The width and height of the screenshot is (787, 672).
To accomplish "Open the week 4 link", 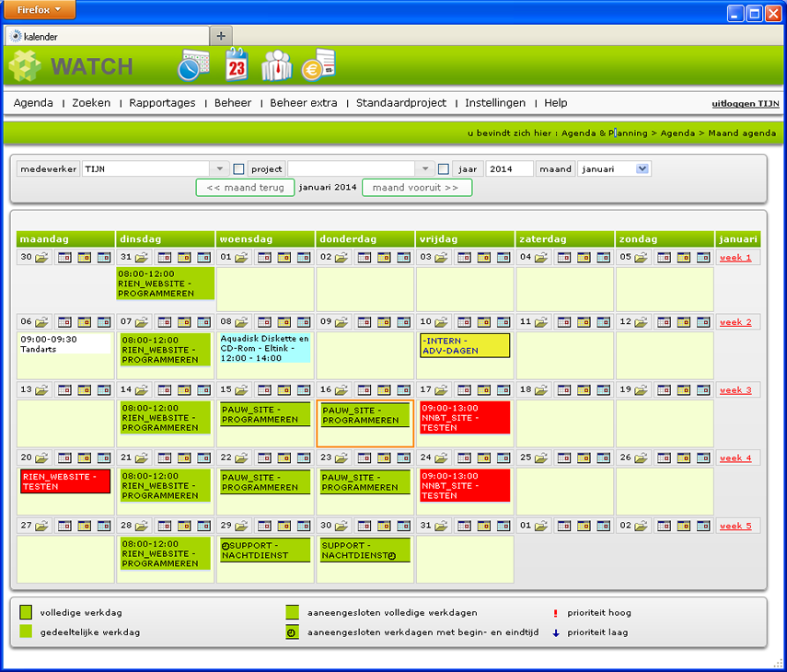I will pos(735,458).
